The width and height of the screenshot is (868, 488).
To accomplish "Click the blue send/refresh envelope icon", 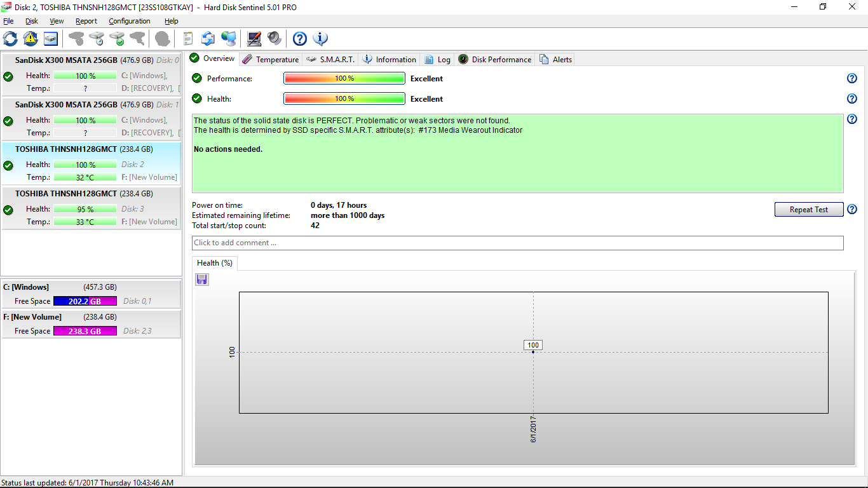I will [208, 39].
